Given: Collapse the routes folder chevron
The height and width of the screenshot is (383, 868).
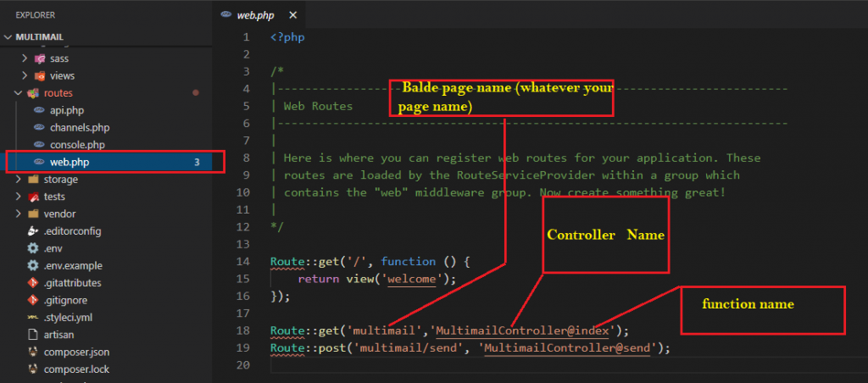Looking at the screenshot, I should pyautogui.click(x=19, y=93).
